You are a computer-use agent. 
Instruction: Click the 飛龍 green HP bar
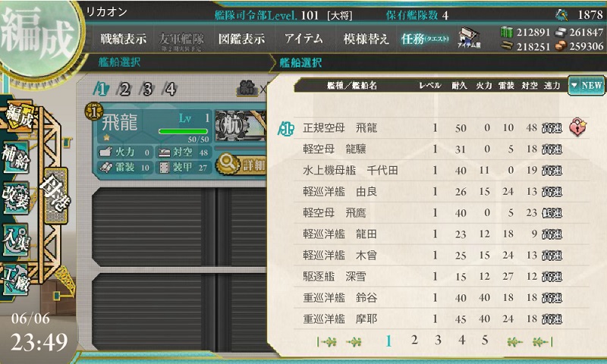click(184, 131)
